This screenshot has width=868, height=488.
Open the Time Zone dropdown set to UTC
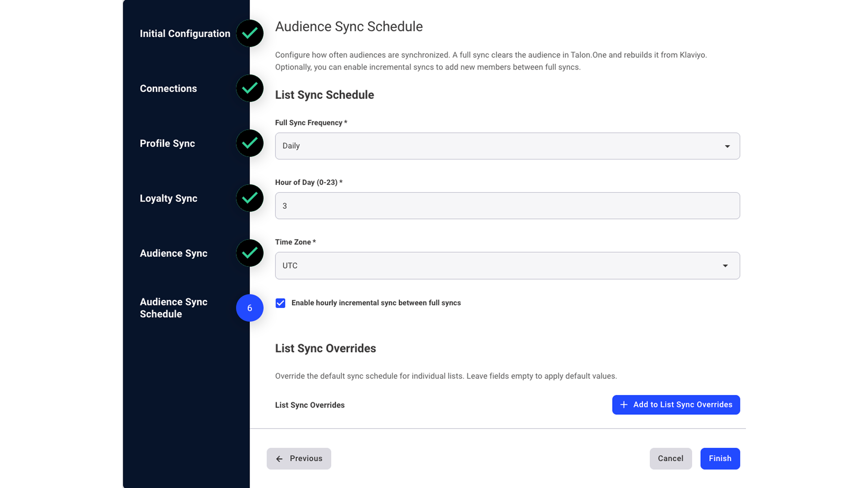507,266
